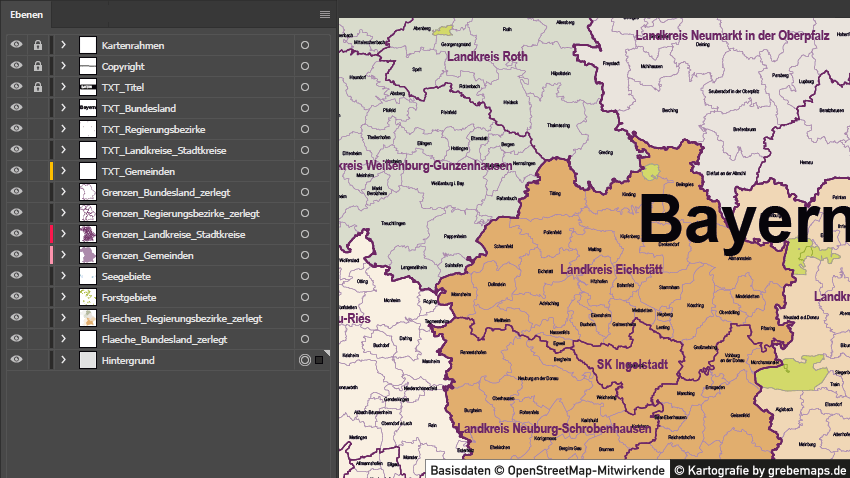Image resolution: width=850 pixels, height=478 pixels.
Task: Click the lock icon on Copyright layer
Action: pos(38,67)
